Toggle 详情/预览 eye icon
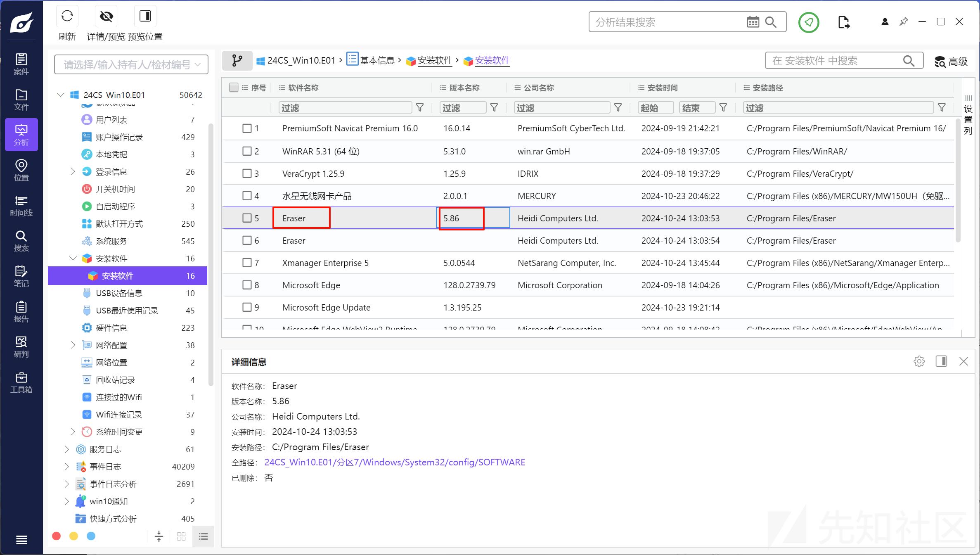The height and width of the screenshot is (555, 980). [106, 16]
